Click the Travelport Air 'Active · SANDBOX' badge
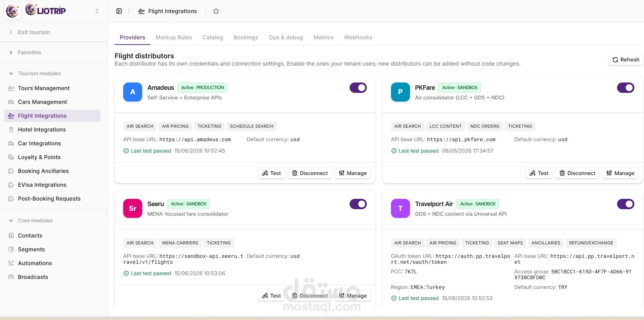 pos(478,204)
